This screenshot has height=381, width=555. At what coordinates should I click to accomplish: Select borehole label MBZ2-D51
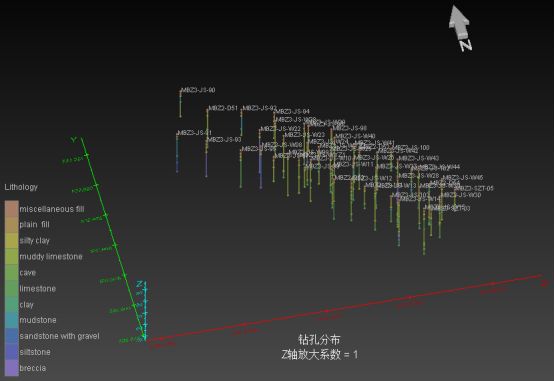click(x=223, y=108)
